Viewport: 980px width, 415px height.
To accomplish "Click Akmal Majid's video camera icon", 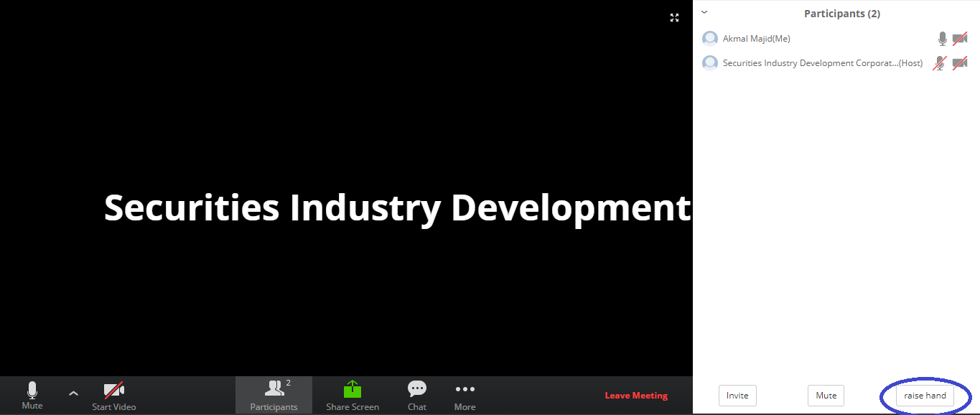I will pos(960,39).
